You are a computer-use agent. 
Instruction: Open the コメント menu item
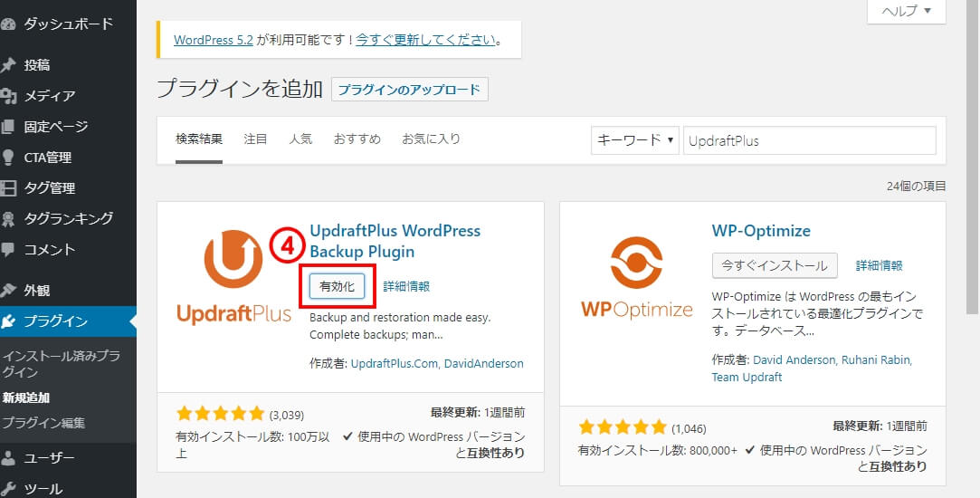point(50,249)
